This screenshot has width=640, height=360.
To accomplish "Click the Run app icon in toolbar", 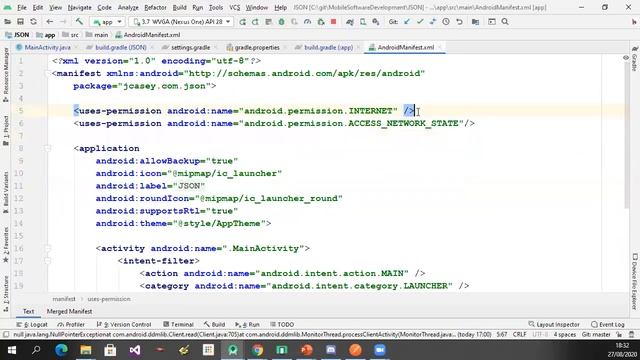I will pos(242,22).
